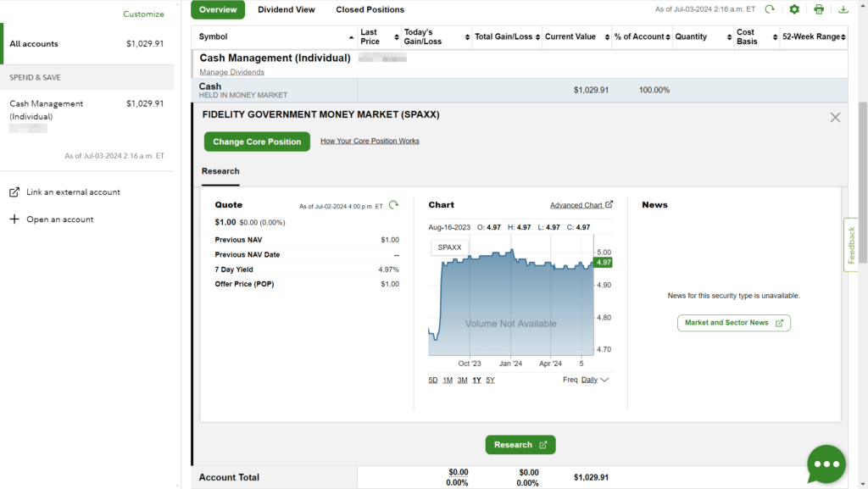Open How Your Core Position Works link
Viewport: 868px width, 489px height.
tap(370, 141)
